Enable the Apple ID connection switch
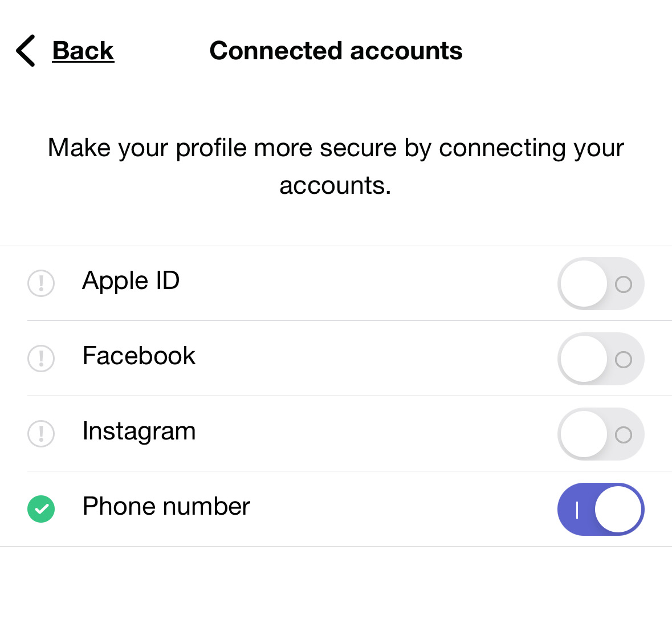The width and height of the screenshot is (672, 619). 601,283
